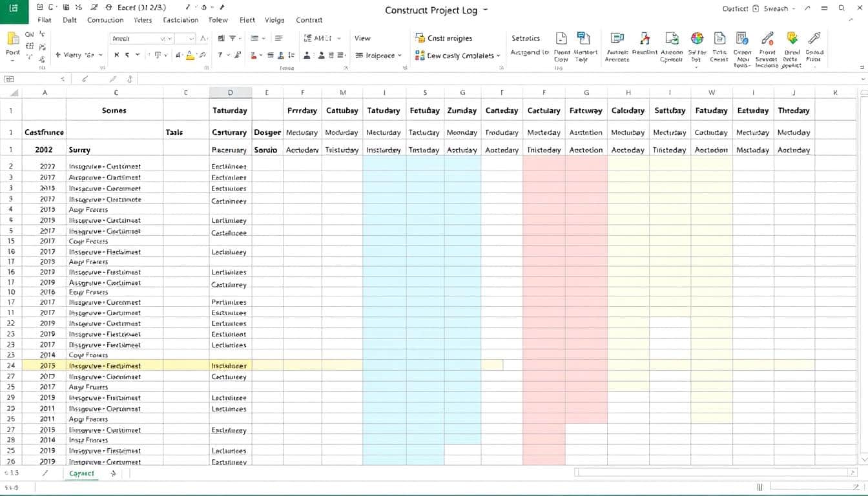Click the formula bar input field

pyautogui.click(x=496, y=79)
